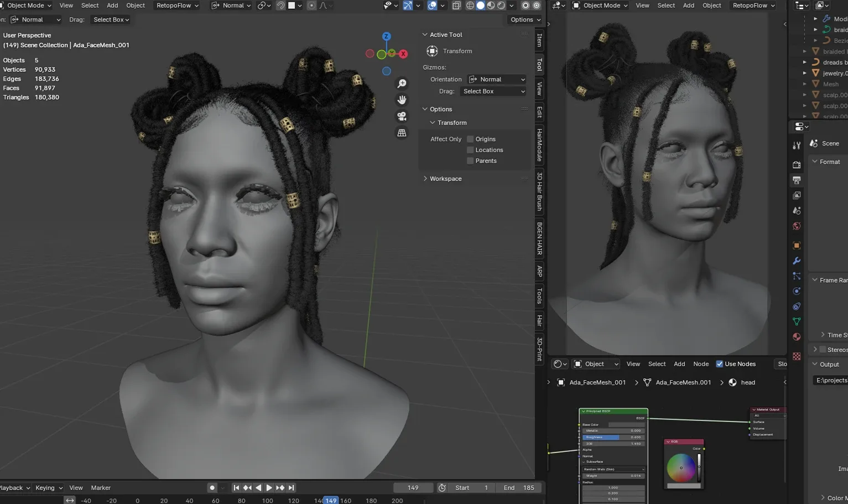Screen dimensions: 848x504
Task: Switch to the HairModule sidebar tab
Action: (539, 146)
